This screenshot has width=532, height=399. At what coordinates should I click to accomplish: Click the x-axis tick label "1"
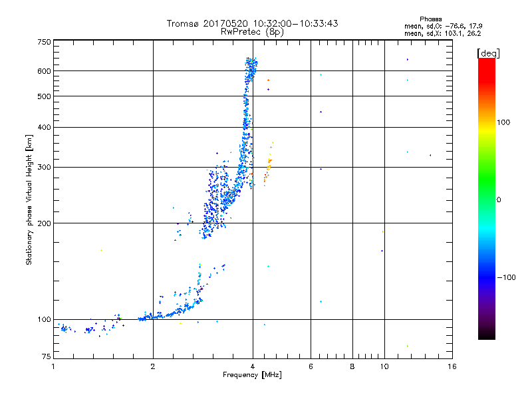pos(53,366)
